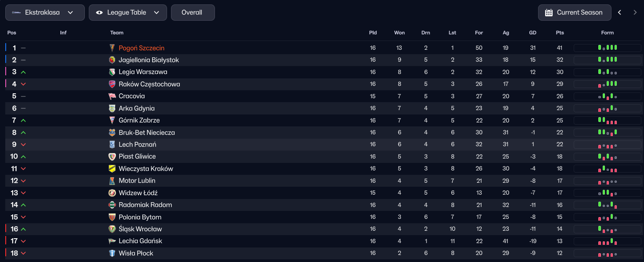Click the Wisła Płock club badge

112,253
